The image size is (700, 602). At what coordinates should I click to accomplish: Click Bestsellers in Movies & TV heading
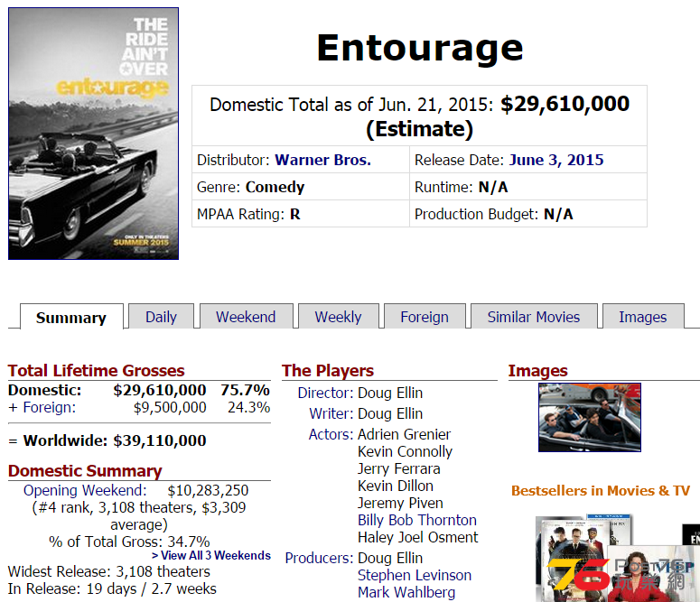click(x=601, y=491)
